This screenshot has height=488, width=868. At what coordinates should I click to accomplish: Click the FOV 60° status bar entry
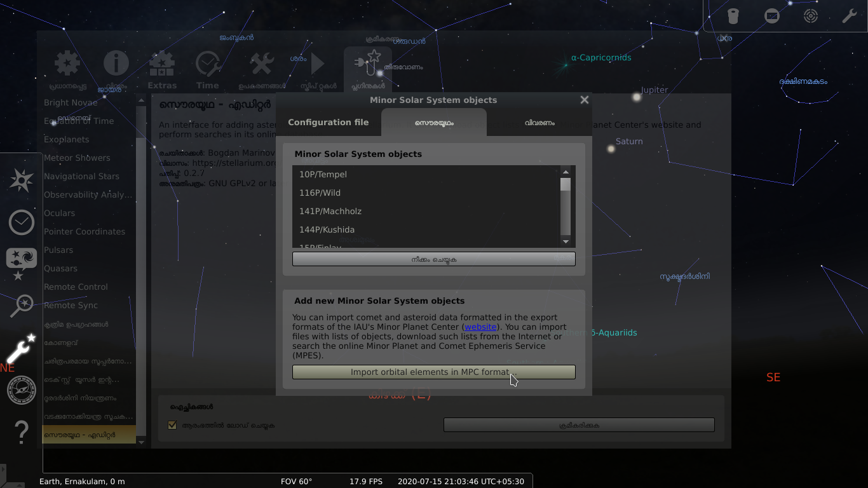coord(297,482)
